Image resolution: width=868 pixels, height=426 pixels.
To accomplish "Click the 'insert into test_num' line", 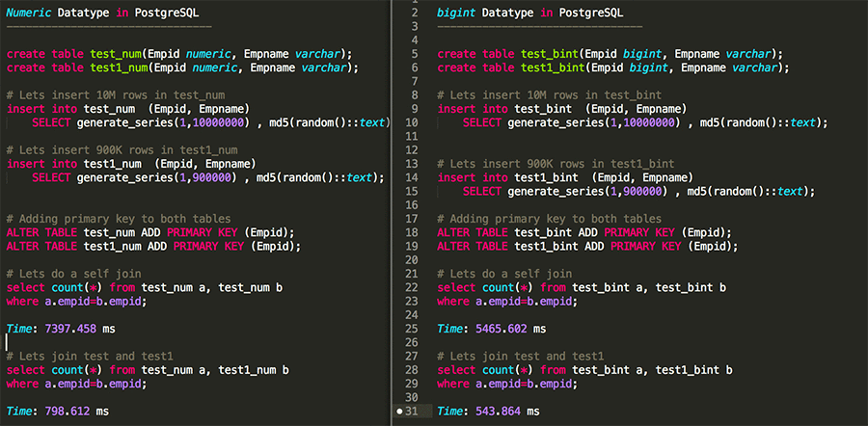I will click(128, 109).
